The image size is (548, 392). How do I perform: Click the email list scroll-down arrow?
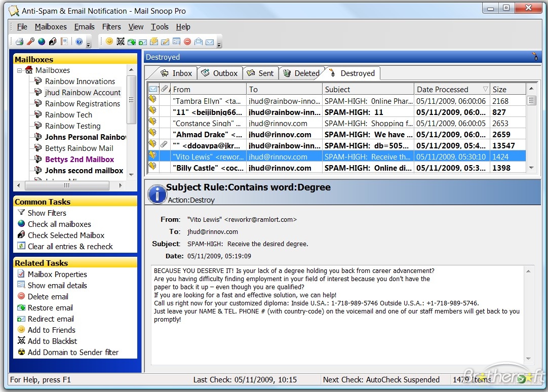[x=531, y=168]
